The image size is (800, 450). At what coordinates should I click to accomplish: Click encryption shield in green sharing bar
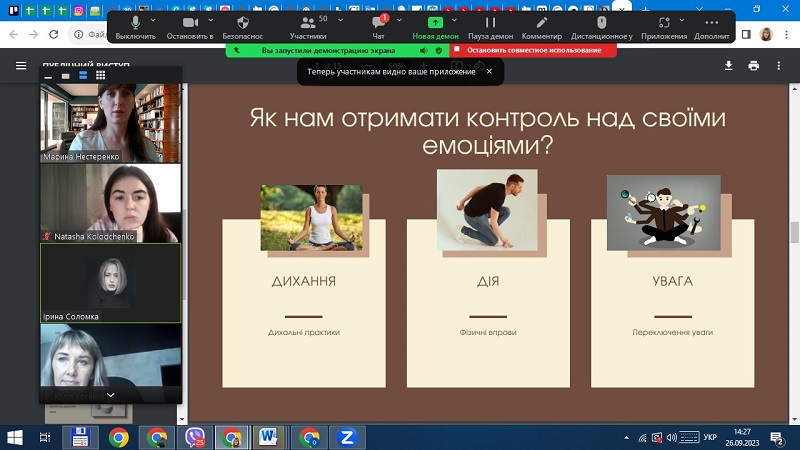point(439,51)
